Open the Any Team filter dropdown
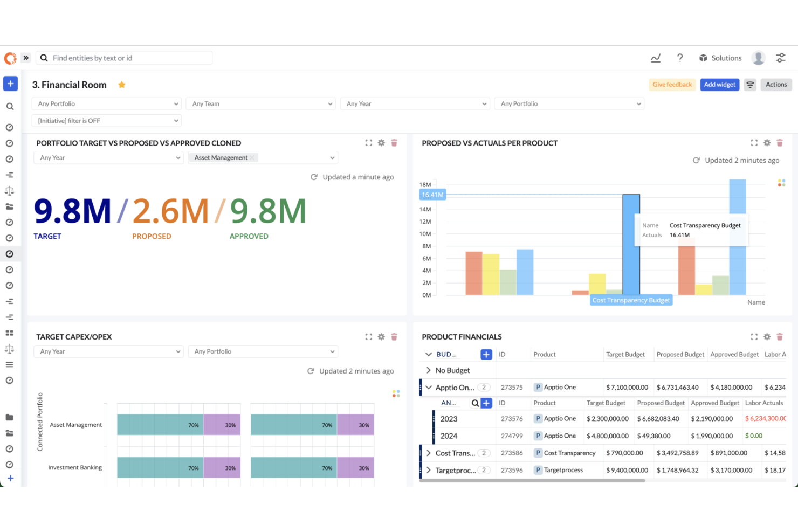The width and height of the screenshot is (798, 532). [x=261, y=104]
